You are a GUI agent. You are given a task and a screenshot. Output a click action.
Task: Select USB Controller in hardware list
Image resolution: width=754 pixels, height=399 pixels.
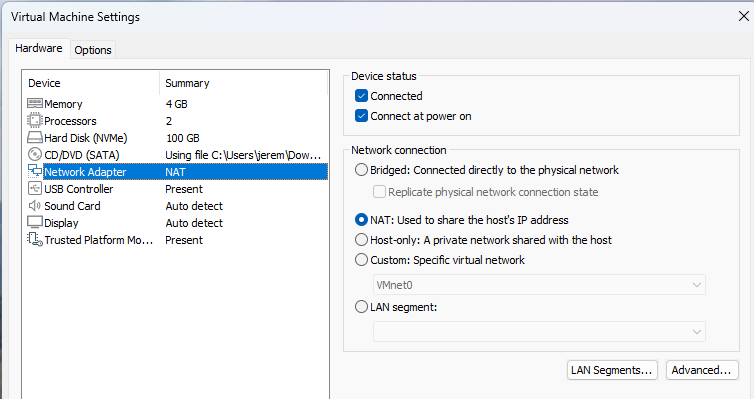pos(177,189)
